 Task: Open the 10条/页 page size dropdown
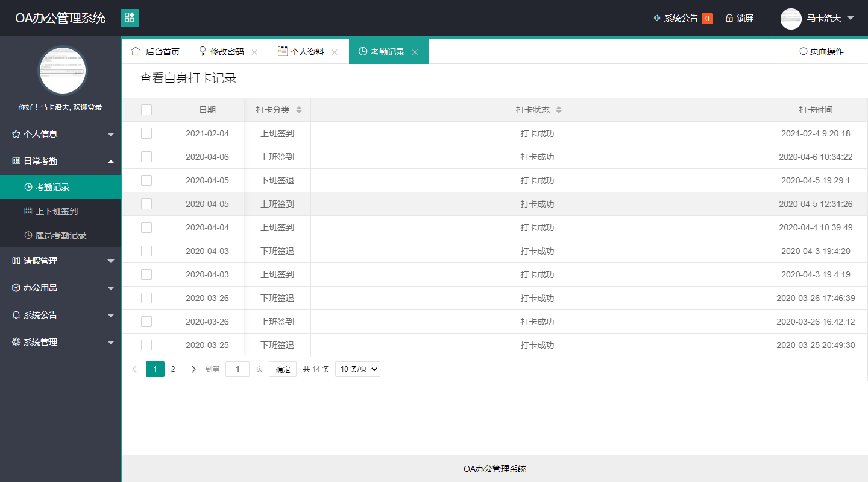click(x=357, y=369)
